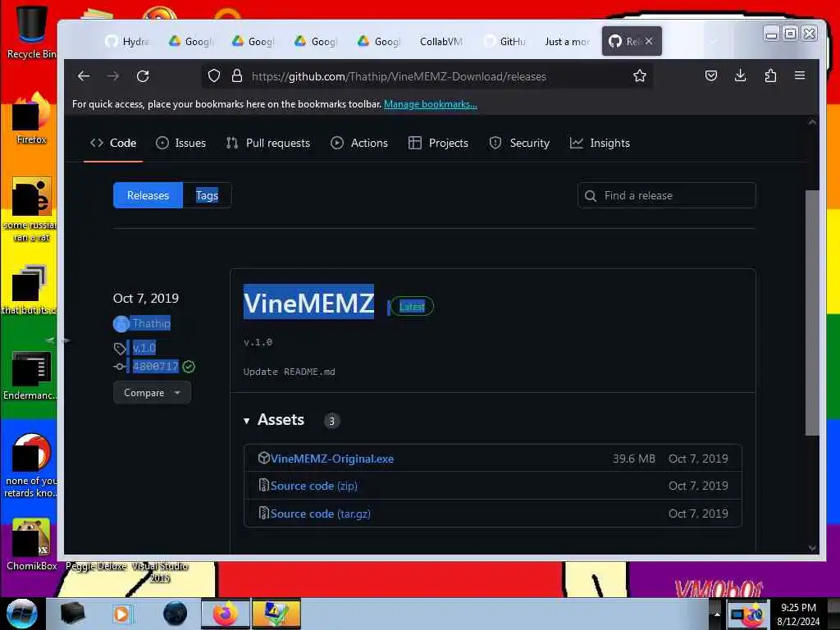The width and height of the screenshot is (840, 630).
Task: Bookmark this page with the star icon
Action: click(x=640, y=76)
